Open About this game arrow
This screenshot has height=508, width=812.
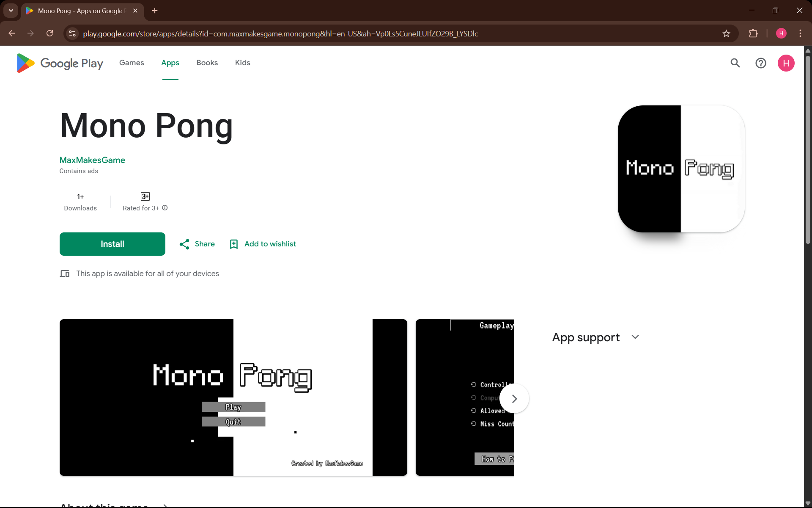pyautogui.click(x=165, y=505)
